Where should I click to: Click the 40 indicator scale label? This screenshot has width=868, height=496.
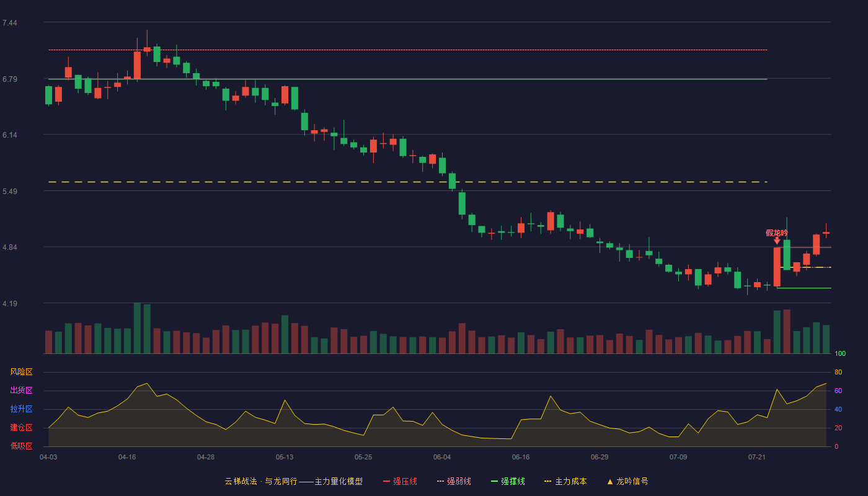838,409
